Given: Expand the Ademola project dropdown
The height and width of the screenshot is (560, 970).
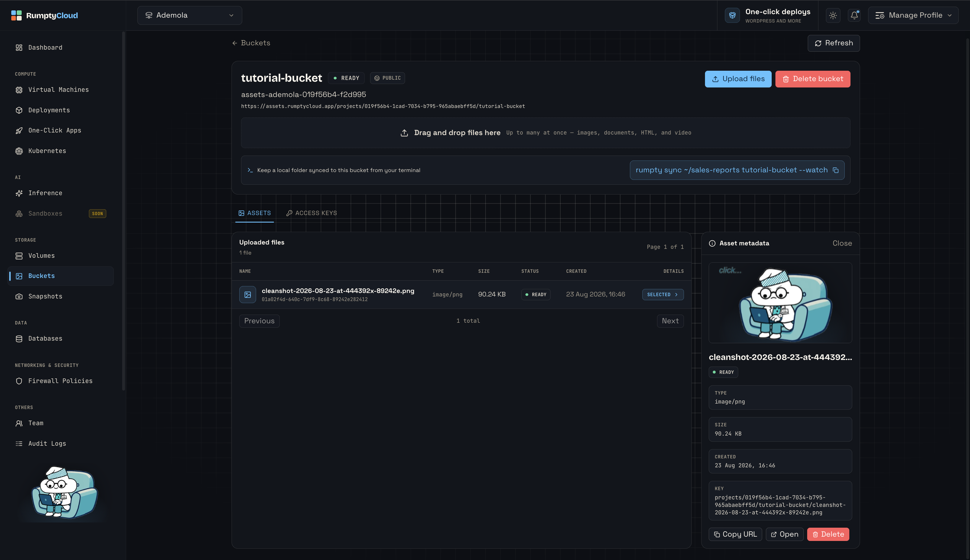Looking at the screenshot, I should (190, 15).
